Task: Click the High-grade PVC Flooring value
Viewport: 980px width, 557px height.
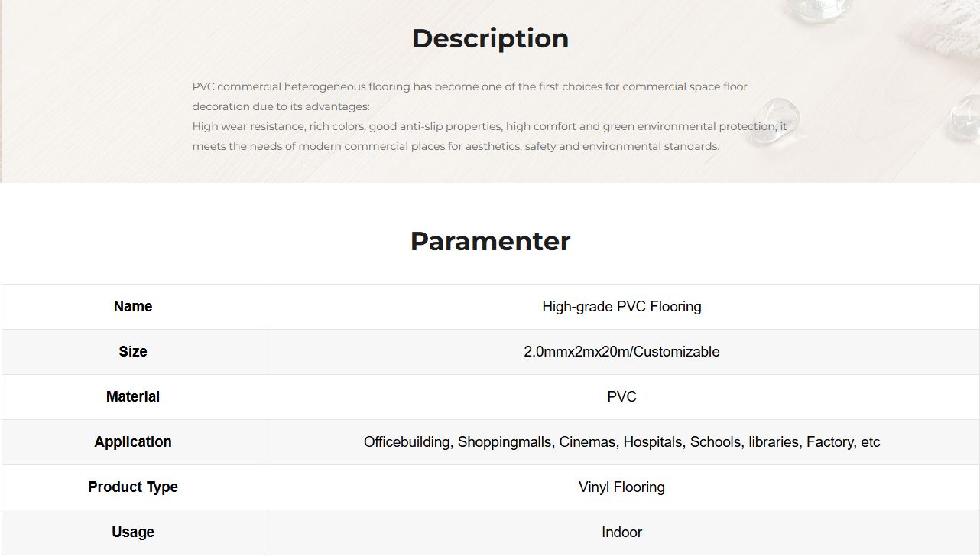Action: point(621,307)
